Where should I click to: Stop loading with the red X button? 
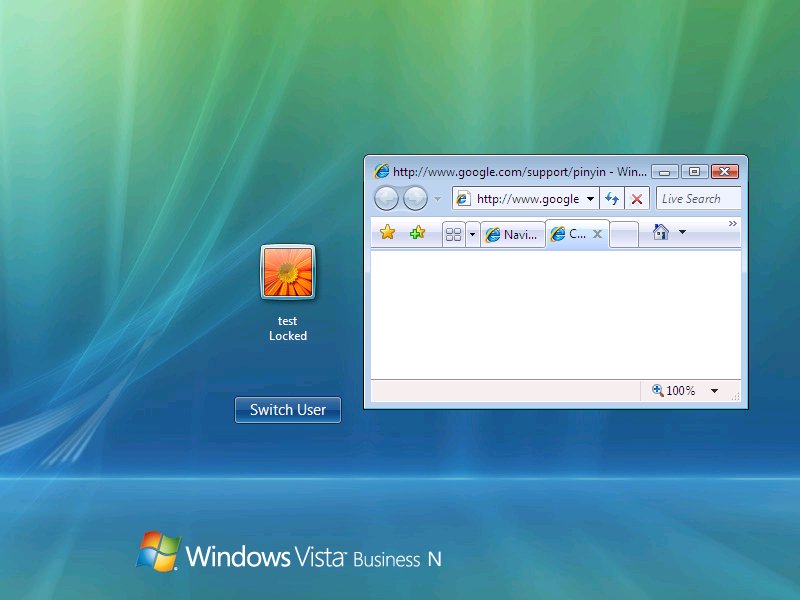click(637, 198)
